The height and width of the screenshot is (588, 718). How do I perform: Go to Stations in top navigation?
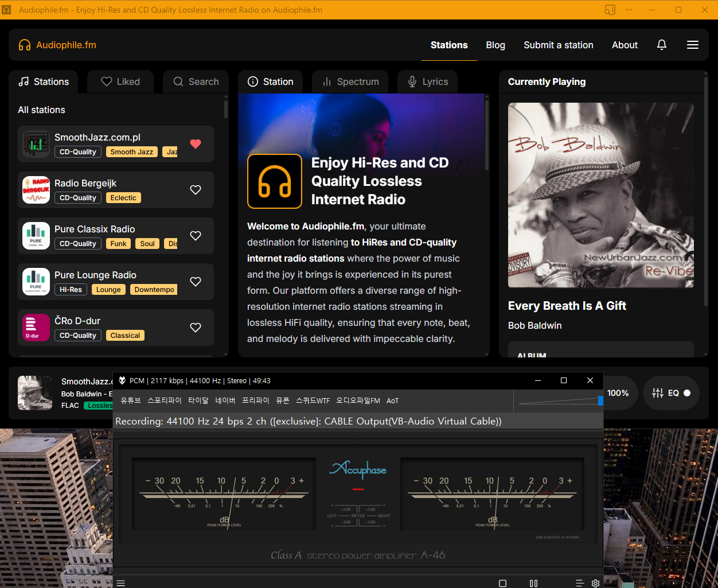pyautogui.click(x=449, y=45)
